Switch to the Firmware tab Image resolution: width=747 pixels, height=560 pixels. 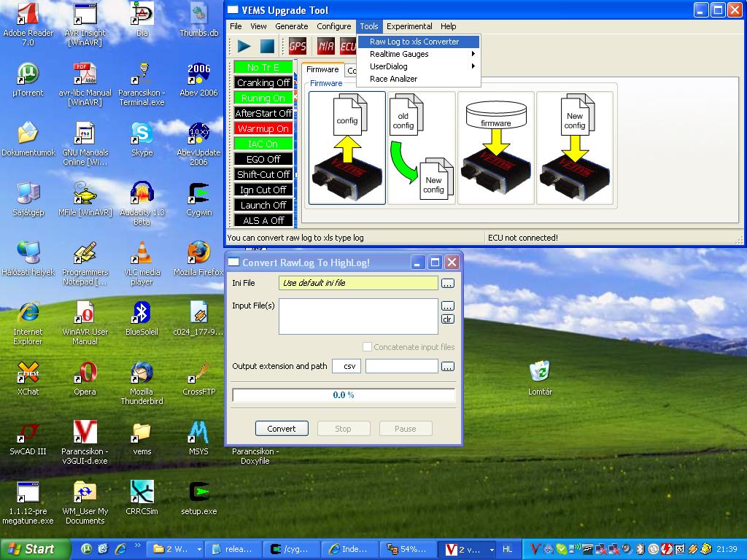tap(322, 69)
